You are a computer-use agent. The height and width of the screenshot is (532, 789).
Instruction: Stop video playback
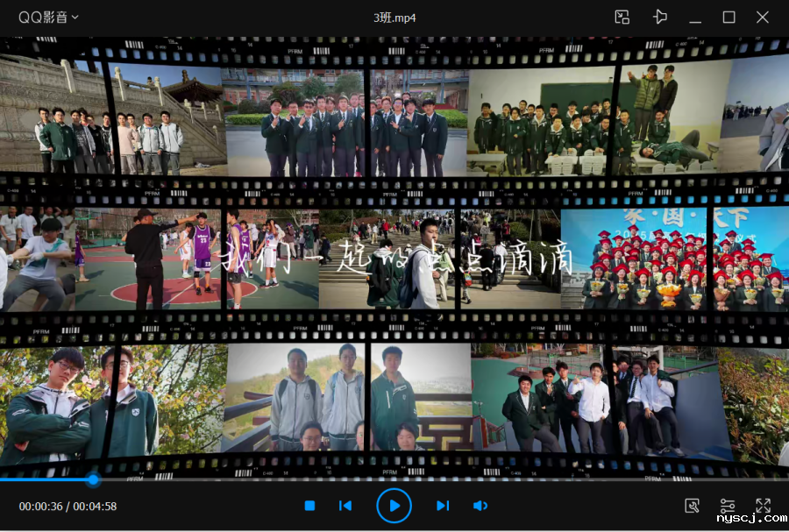(x=309, y=506)
